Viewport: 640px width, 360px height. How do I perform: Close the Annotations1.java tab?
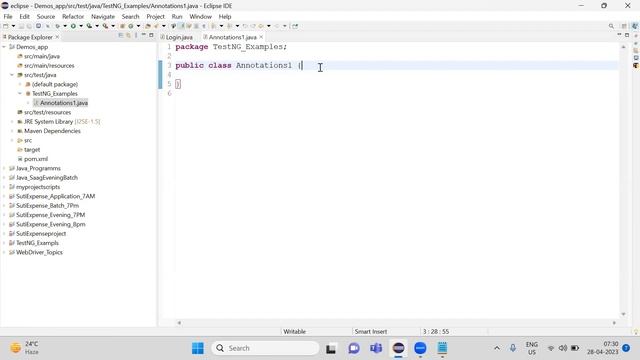(x=261, y=37)
